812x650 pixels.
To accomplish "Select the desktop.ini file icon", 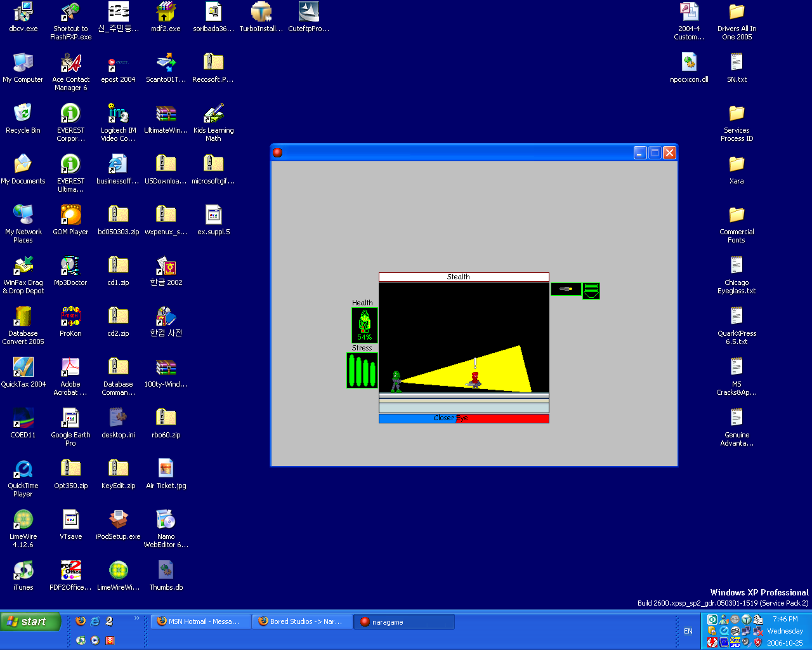I will pyautogui.click(x=119, y=423).
